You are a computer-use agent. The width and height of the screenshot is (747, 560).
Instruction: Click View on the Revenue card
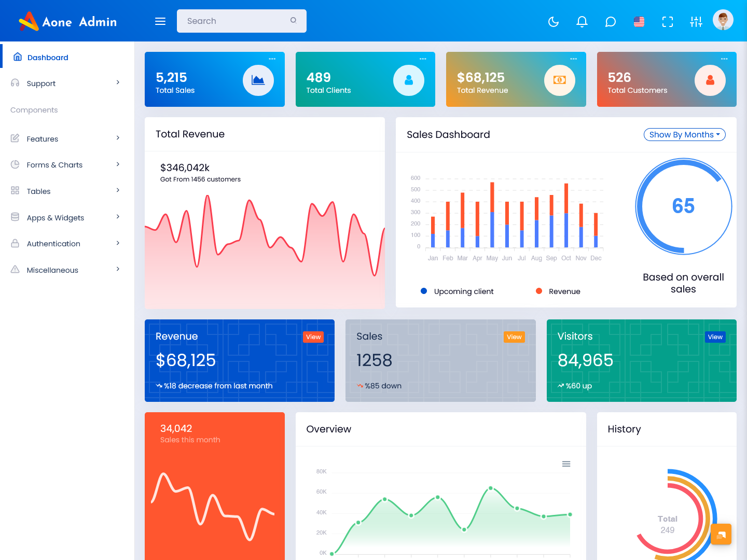[x=313, y=337]
